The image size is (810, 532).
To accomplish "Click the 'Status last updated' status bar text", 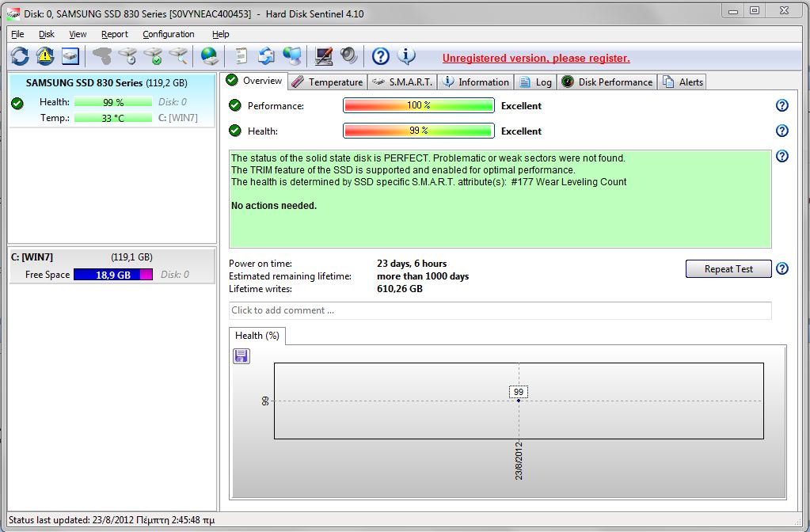I will point(112,520).
